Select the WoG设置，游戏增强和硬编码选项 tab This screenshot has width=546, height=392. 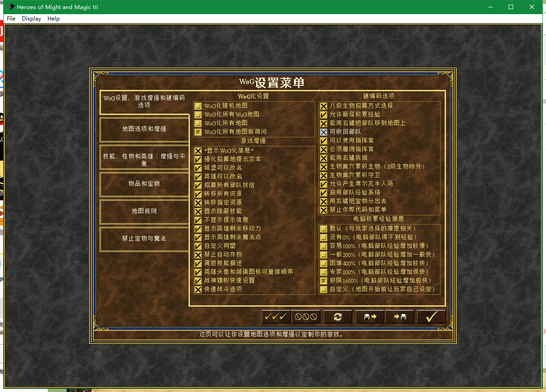(x=144, y=102)
